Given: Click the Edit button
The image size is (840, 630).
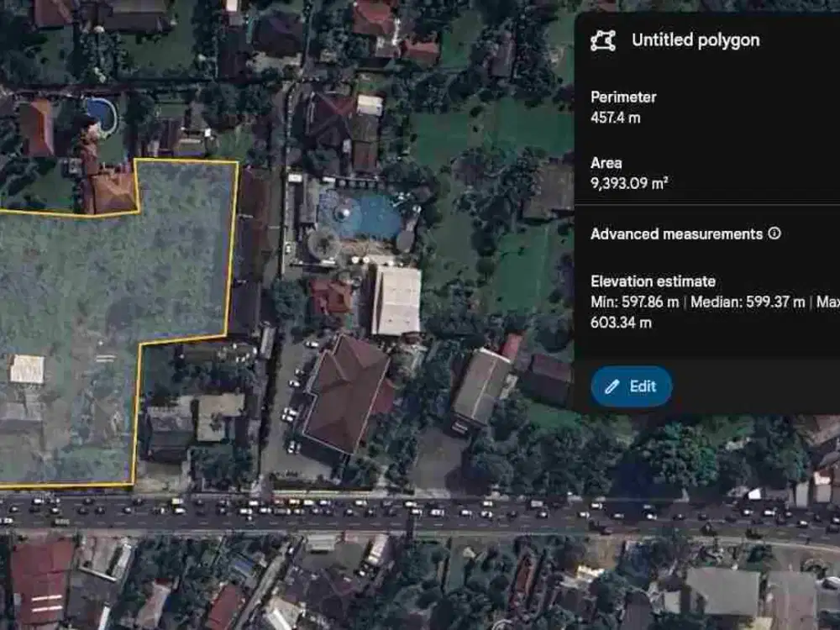Looking at the screenshot, I should pos(631,386).
